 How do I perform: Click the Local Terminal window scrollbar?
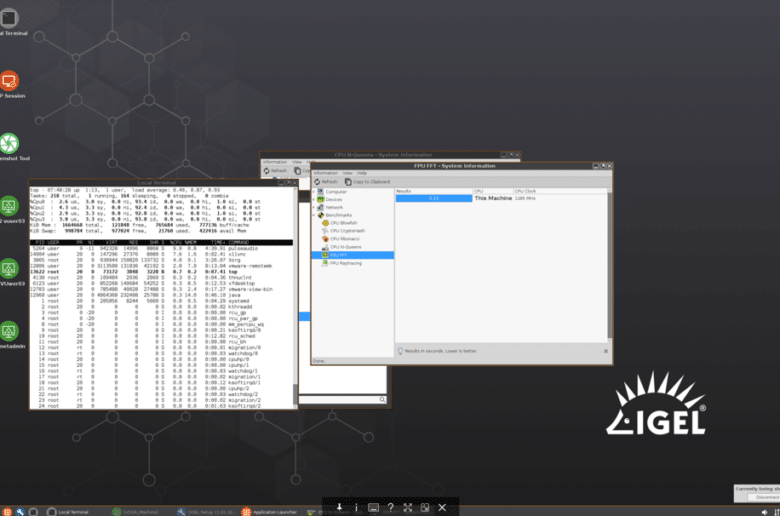[x=295, y=299]
